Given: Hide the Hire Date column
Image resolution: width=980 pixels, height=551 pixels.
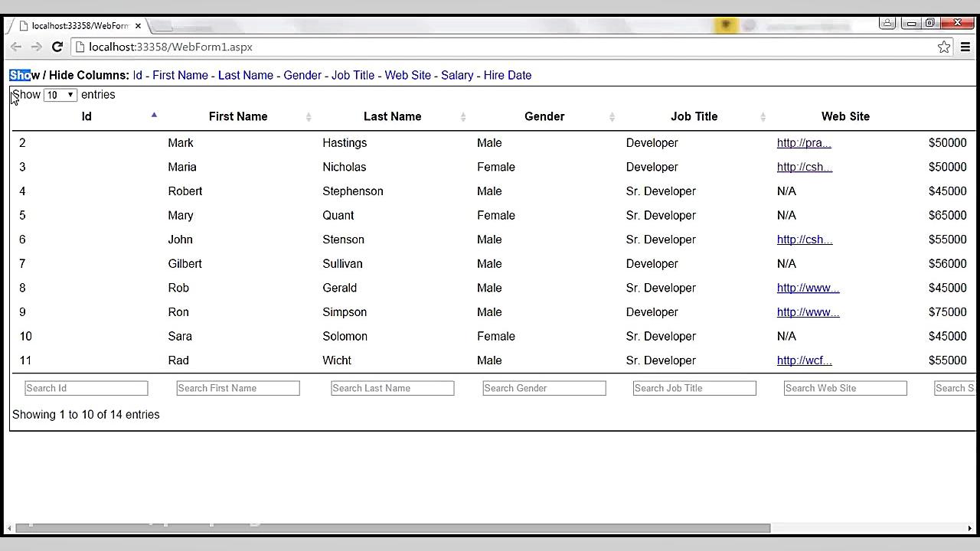Looking at the screenshot, I should pyautogui.click(x=508, y=75).
